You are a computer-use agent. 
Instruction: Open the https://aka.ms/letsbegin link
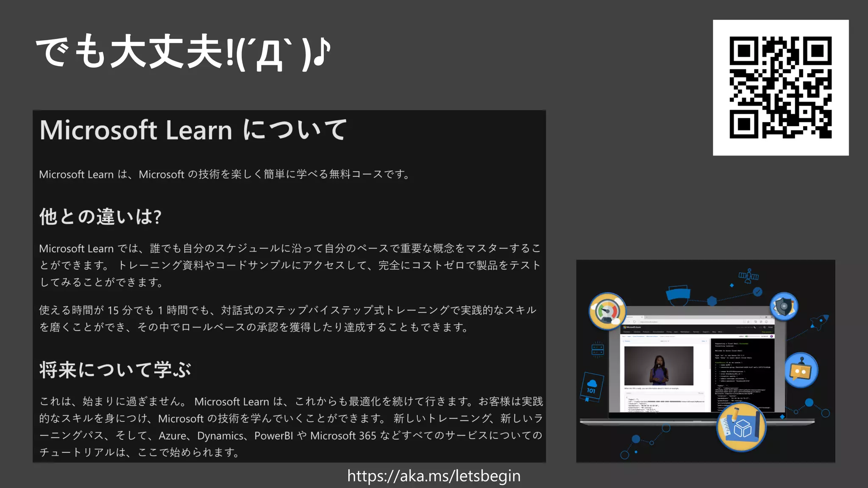click(x=434, y=476)
